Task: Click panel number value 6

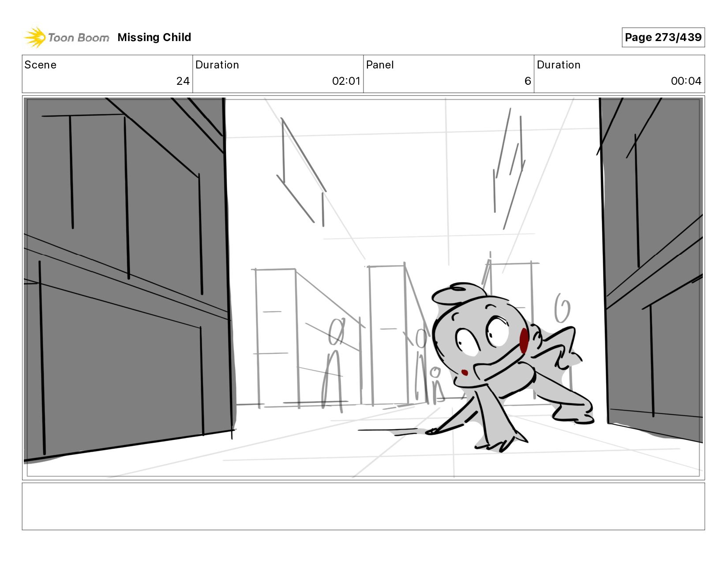Action: tap(528, 81)
